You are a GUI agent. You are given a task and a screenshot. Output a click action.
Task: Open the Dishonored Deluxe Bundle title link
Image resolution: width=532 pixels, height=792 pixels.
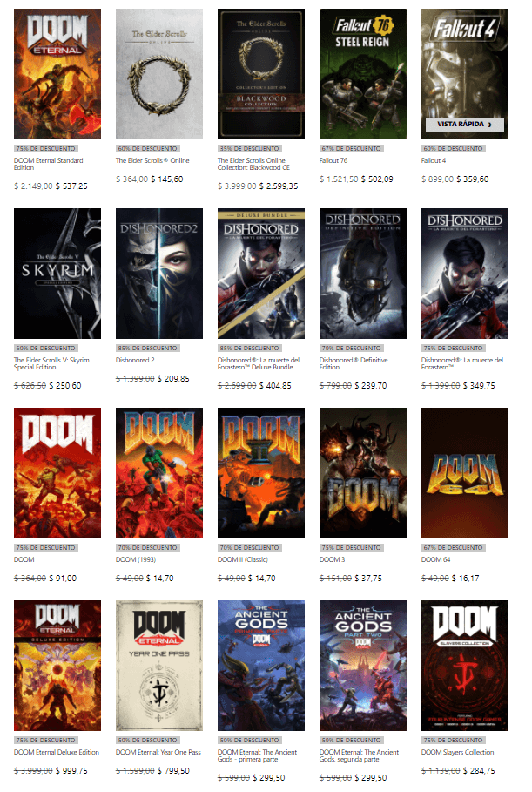[x=259, y=364]
